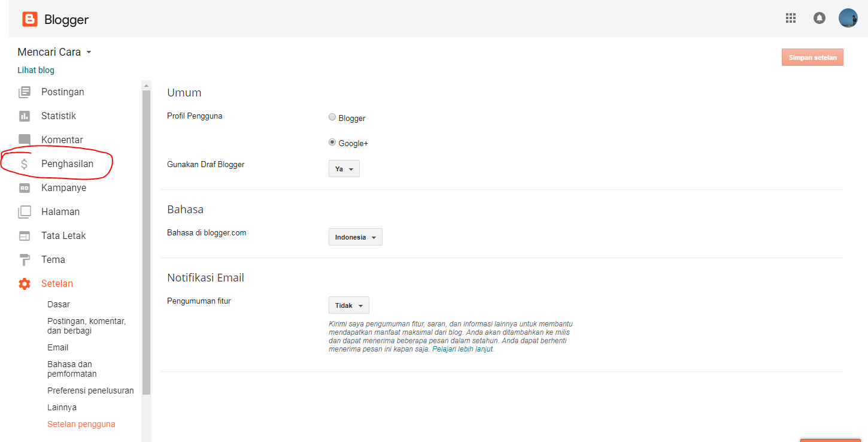The width and height of the screenshot is (868, 442).
Task: Click the Simpan setelan button
Action: pyautogui.click(x=812, y=57)
